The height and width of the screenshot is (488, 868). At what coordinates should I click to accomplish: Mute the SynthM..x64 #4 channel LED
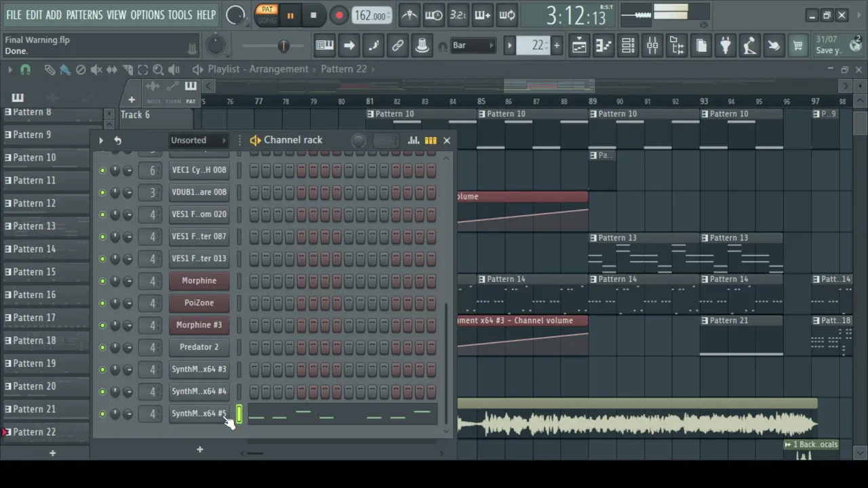102,392
